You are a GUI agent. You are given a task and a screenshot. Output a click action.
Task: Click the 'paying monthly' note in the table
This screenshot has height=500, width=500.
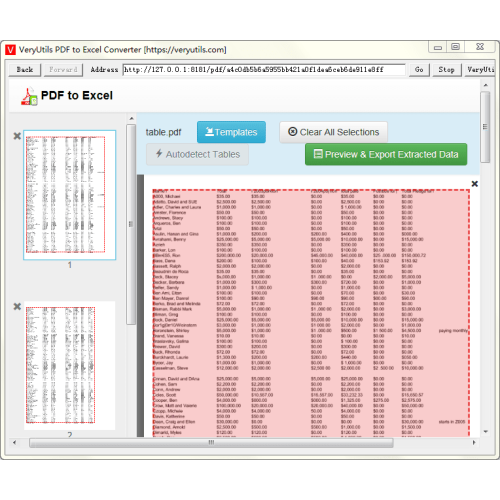tap(453, 331)
